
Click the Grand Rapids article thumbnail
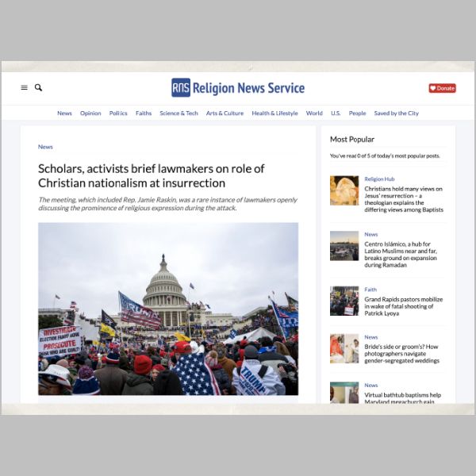point(344,301)
